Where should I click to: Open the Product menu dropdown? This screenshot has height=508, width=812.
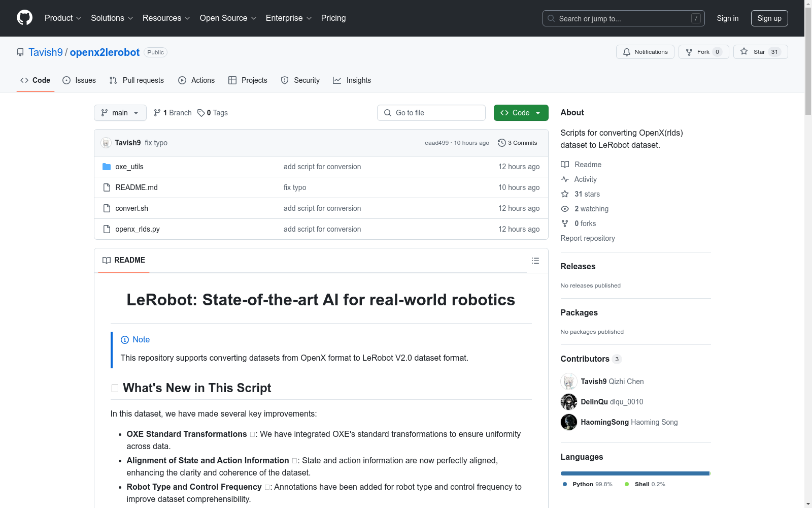coord(63,18)
